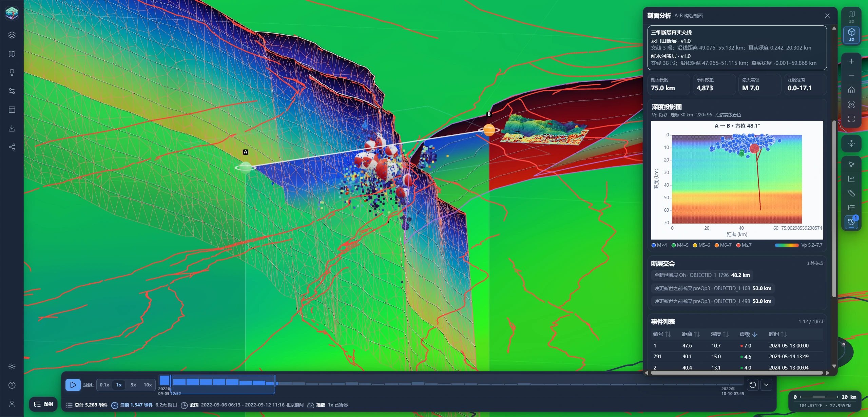Play the timeline animation
This screenshot has height=417, width=868.
73,385
